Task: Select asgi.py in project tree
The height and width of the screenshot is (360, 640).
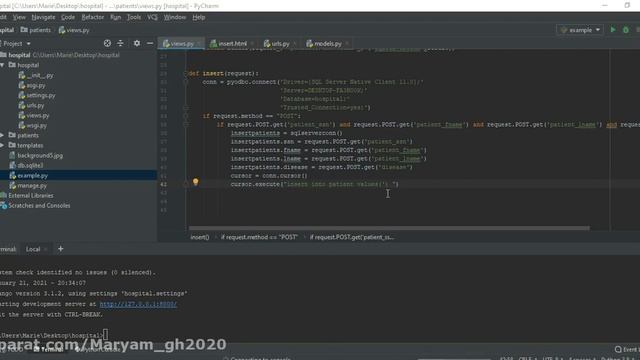Action: [32, 85]
